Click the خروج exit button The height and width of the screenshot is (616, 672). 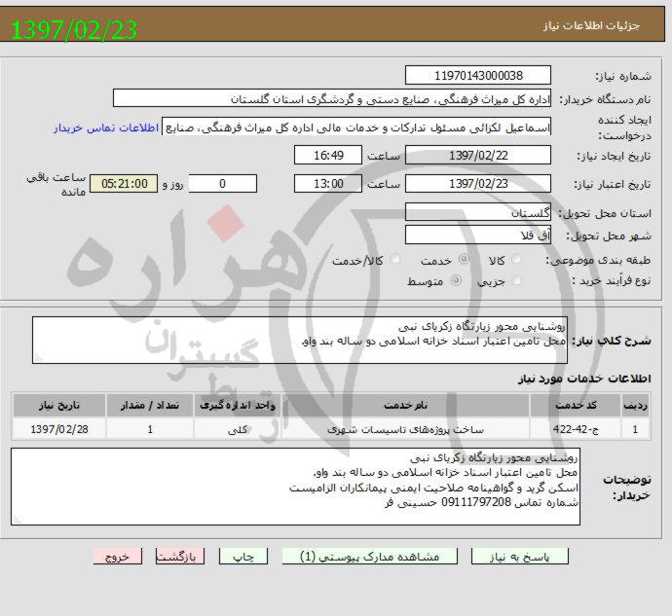[118, 557]
